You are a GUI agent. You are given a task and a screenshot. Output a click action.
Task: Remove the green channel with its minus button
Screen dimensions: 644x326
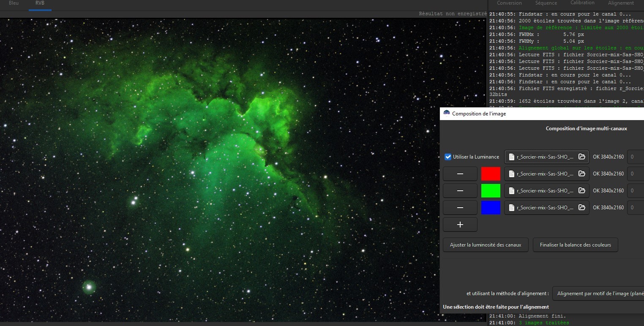(460, 191)
